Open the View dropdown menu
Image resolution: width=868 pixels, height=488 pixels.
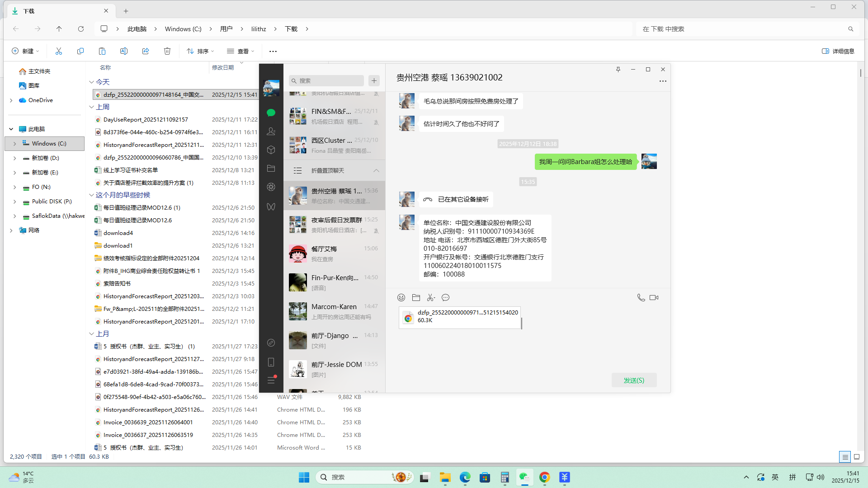click(241, 51)
